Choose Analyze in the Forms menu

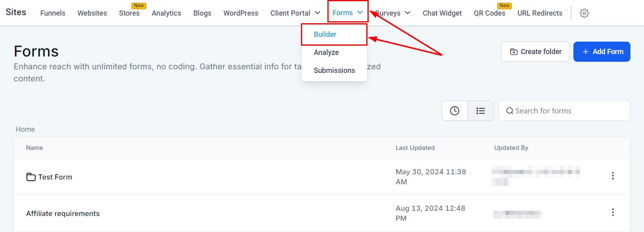pyautogui.click(x=326, y=52)
